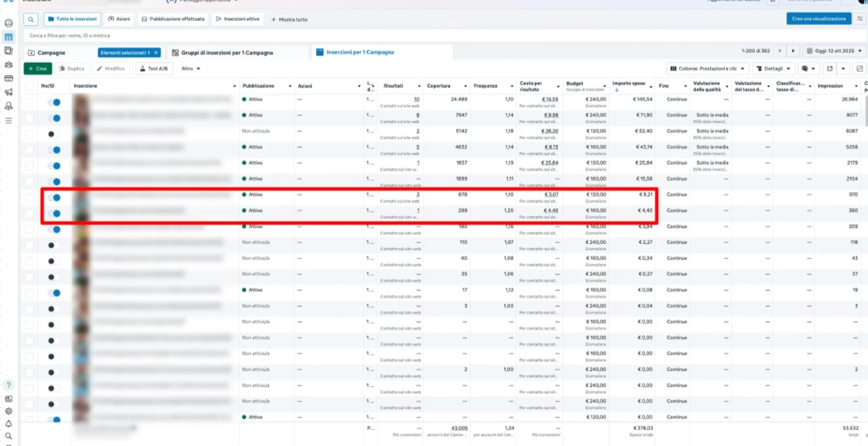Toggle the ad with €52,40 spent on
868x446 pixels.
pyautogui.click(x=54, y=134)
